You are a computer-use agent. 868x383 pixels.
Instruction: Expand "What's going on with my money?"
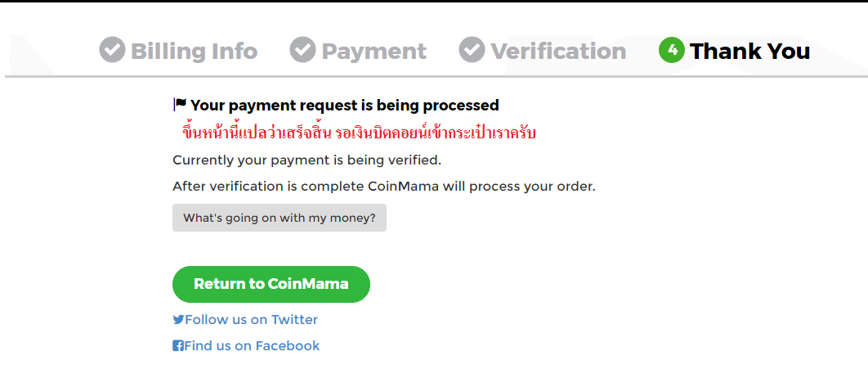click(x=280, y=218)
